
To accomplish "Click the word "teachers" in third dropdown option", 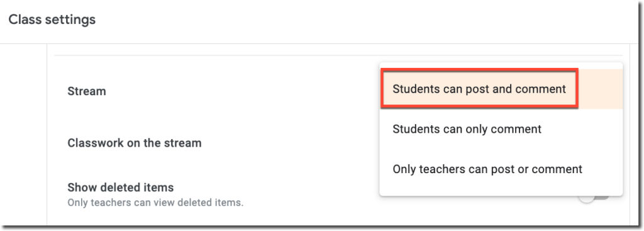I will [x=442, y=169].
